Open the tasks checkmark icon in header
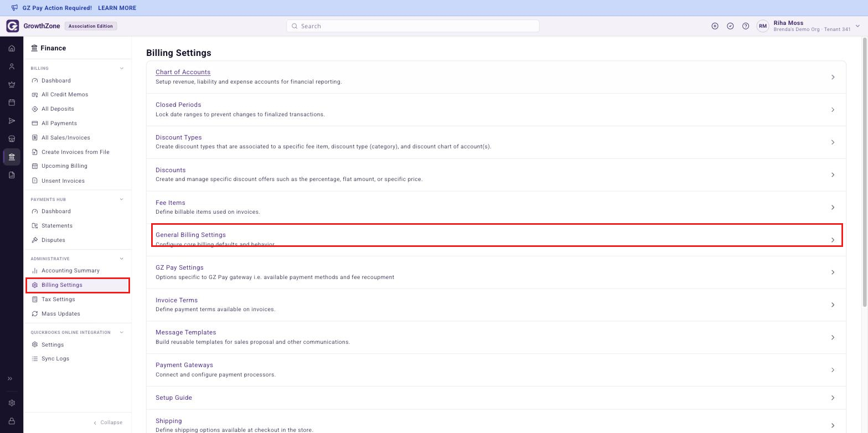 (730, 26)
